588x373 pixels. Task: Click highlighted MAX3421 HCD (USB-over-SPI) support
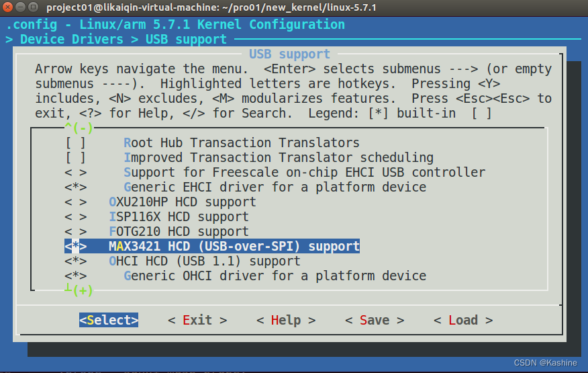click(x=234, y=246)
